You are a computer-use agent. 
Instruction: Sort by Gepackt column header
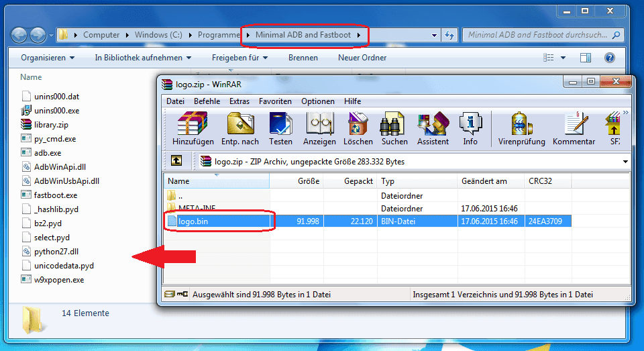[x=350, y=181]
